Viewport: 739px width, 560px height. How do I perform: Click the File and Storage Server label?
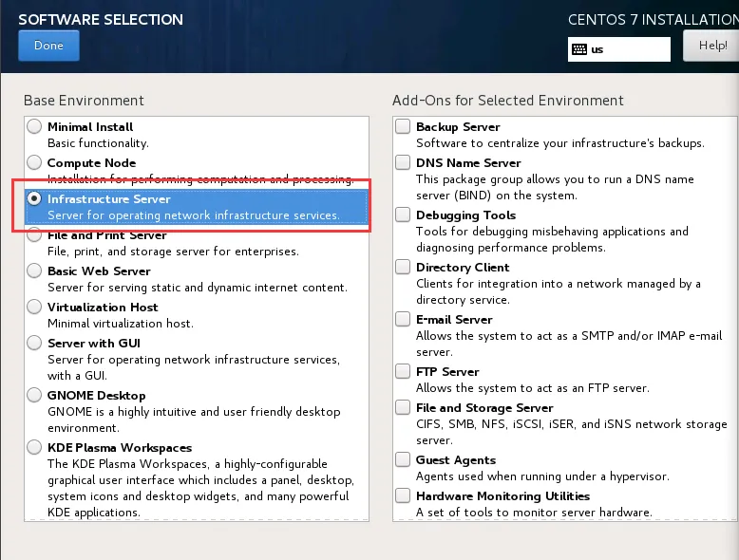tap(485, 408)
